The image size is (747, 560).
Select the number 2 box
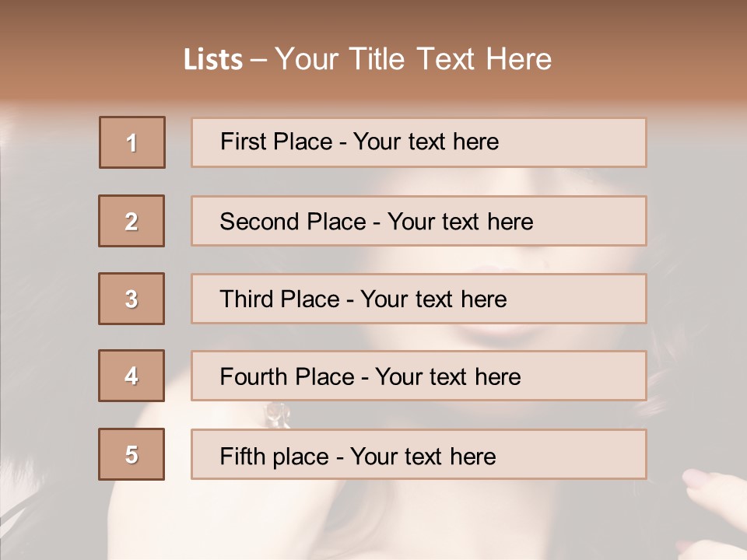[x=132, y=221]
